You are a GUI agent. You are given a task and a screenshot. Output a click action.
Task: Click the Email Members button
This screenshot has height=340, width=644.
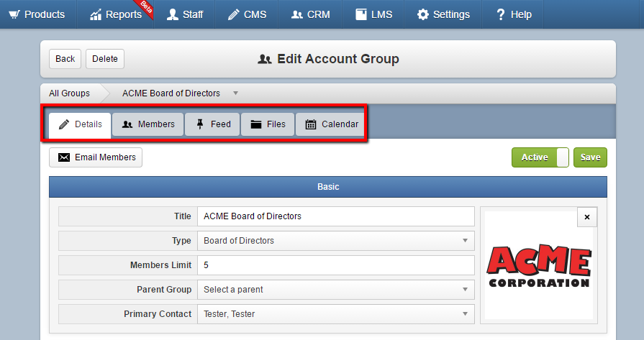(x=96, y=157)
